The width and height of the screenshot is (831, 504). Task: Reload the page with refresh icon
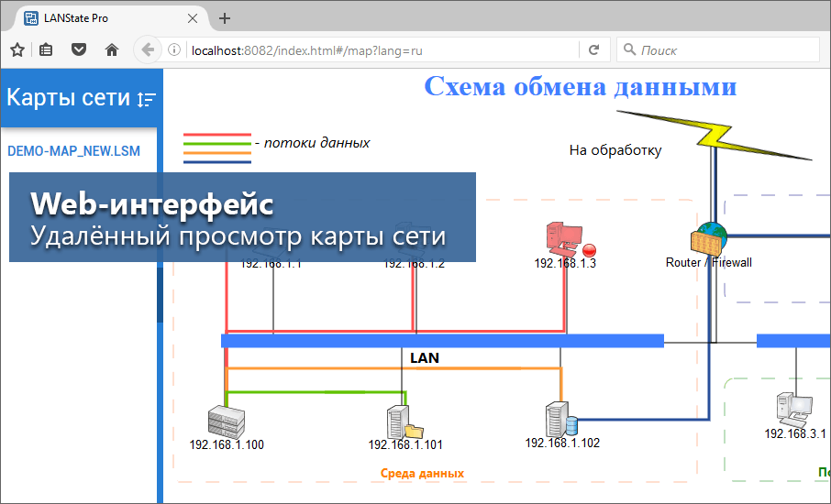(594, 50)
